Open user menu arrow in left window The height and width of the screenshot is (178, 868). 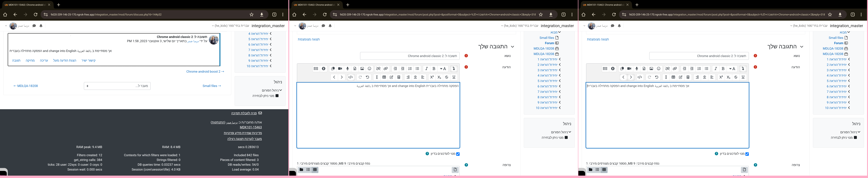click(x=6, y=26)
